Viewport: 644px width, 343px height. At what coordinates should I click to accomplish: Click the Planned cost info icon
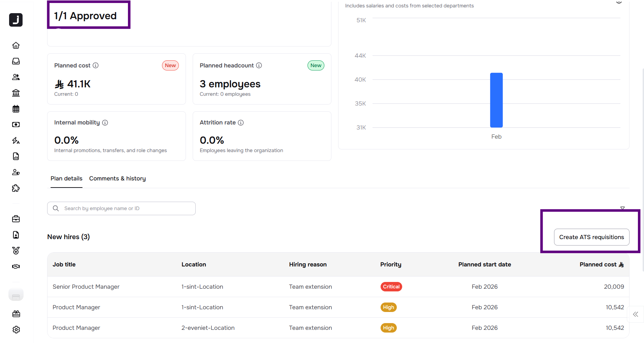(x=96, y=65)
